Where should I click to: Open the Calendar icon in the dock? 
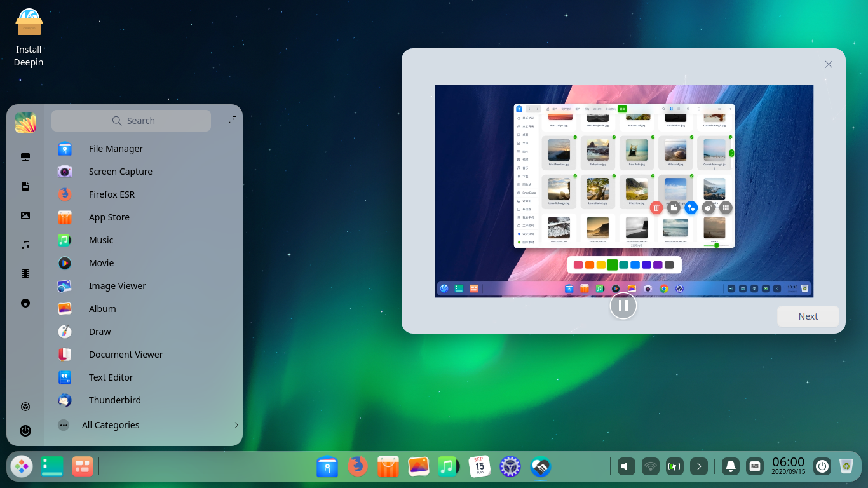coord(480,467)
